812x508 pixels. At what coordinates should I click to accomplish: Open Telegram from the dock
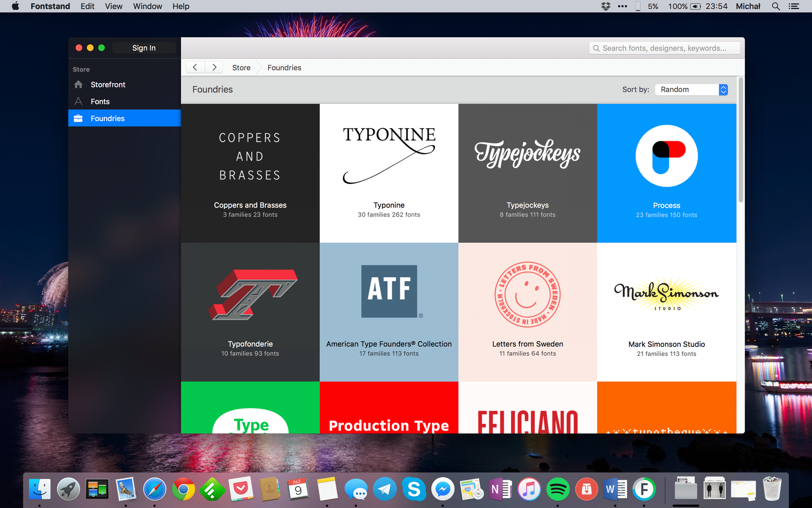pos(385,489)
